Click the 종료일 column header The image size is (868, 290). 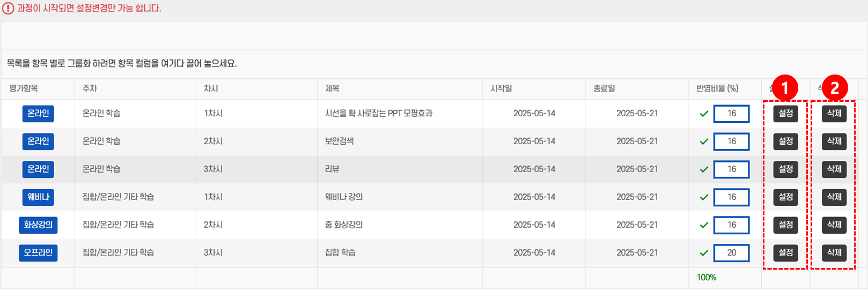tap(604, 88)
